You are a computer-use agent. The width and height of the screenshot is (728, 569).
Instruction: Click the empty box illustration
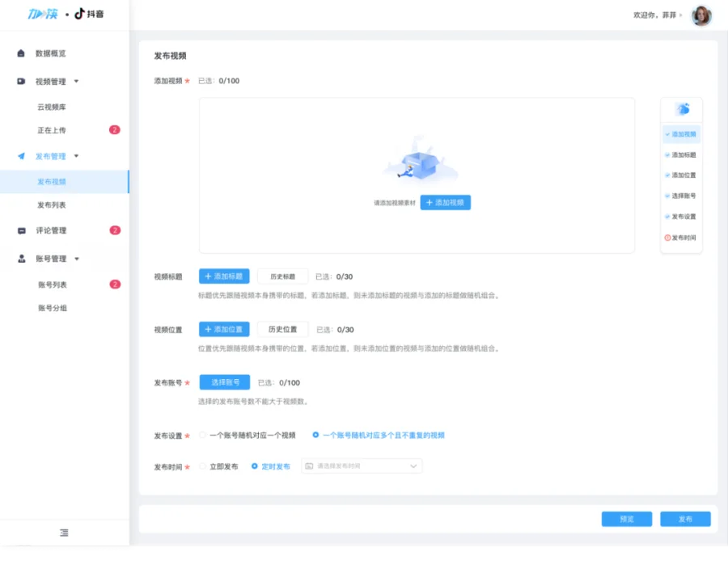pos(420,160)
